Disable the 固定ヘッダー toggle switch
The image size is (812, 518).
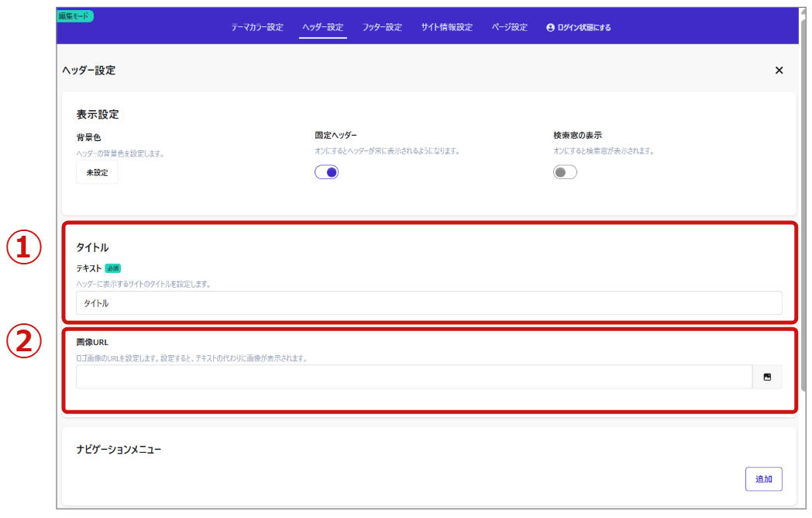326,172
